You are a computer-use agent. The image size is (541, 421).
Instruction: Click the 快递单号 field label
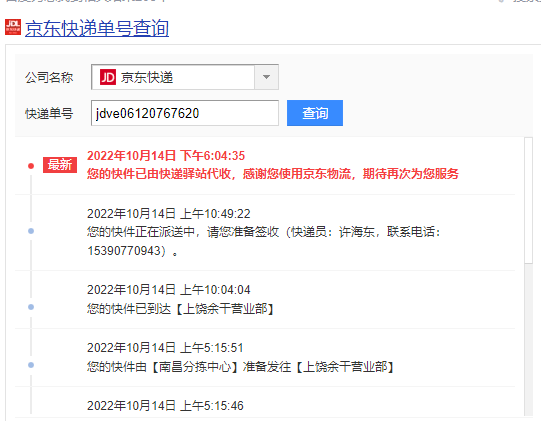49,114
